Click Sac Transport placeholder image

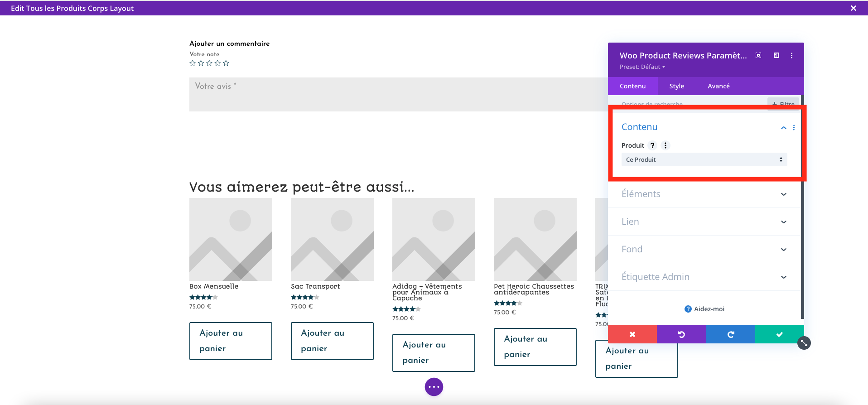(x=332, y=239)
